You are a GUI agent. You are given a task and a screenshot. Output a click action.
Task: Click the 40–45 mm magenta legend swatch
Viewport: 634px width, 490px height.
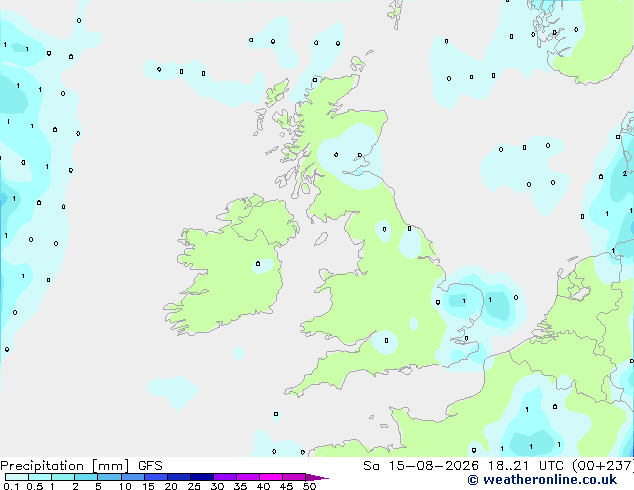click(x=271, y=477)
